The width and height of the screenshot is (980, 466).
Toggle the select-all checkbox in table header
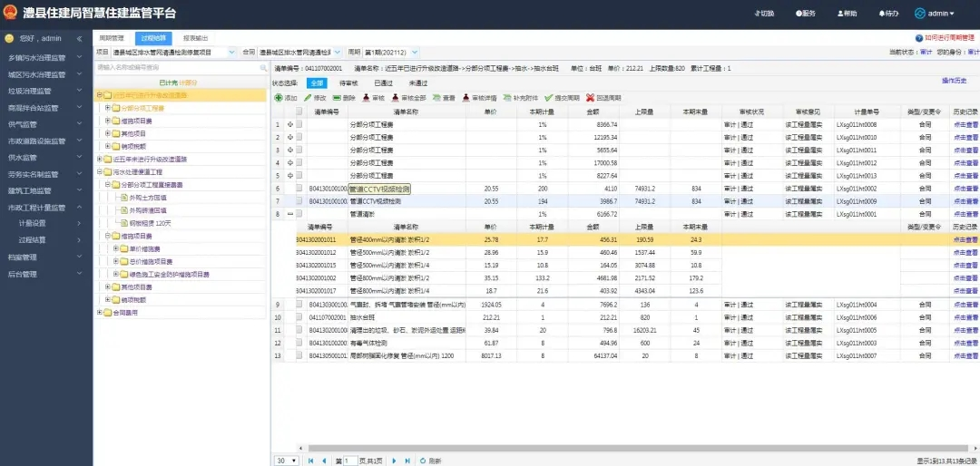coord(299,112)
